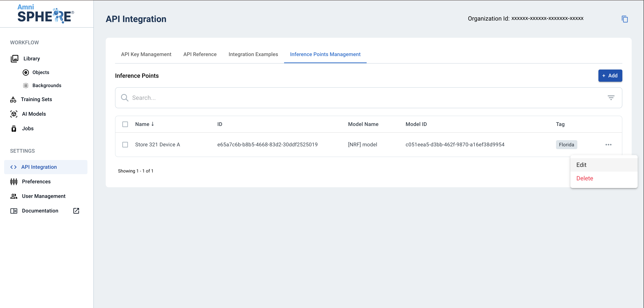The image size is (644, 308).
Task: Open Preferences settings
Action: (36, 182)
